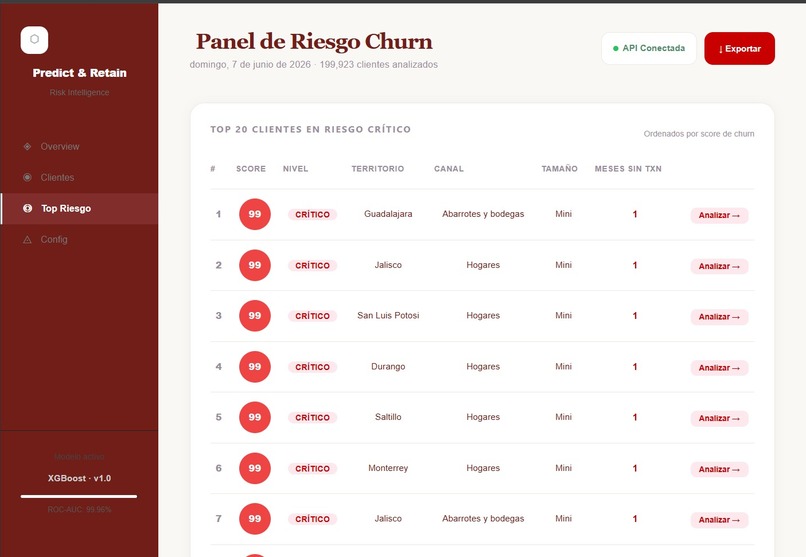Click the Overview diamond icon in sidebar

pyautogui.click(x=27, y=146)
